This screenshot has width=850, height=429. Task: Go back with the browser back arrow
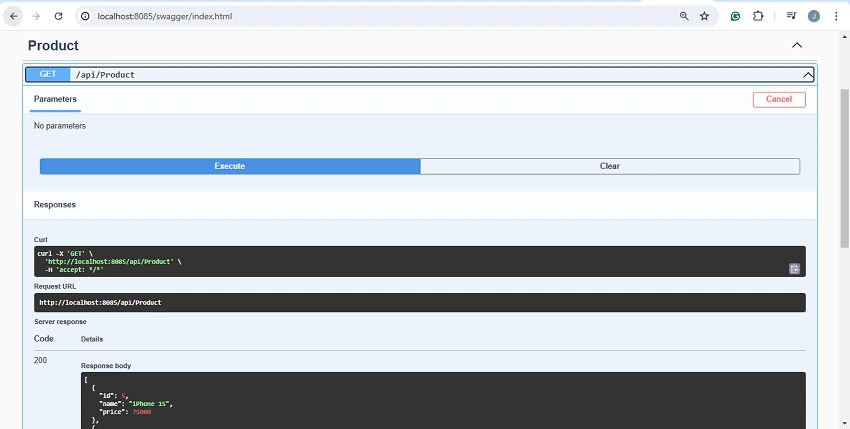(14, 16)
